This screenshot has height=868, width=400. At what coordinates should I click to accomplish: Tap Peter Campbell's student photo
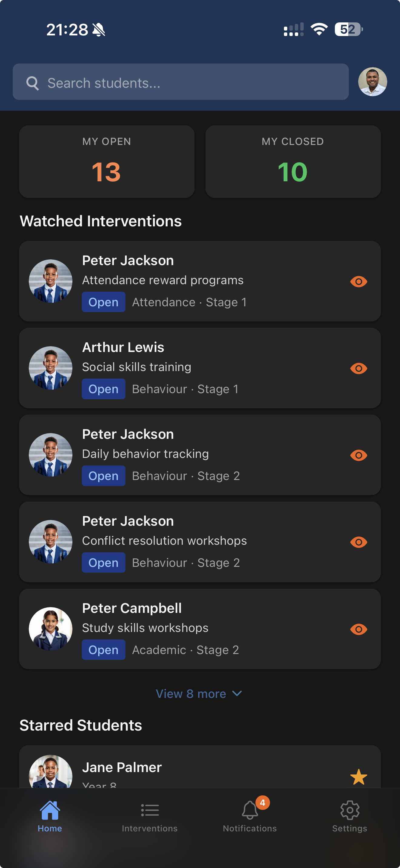pyautogui.click(x=51, y=629)
